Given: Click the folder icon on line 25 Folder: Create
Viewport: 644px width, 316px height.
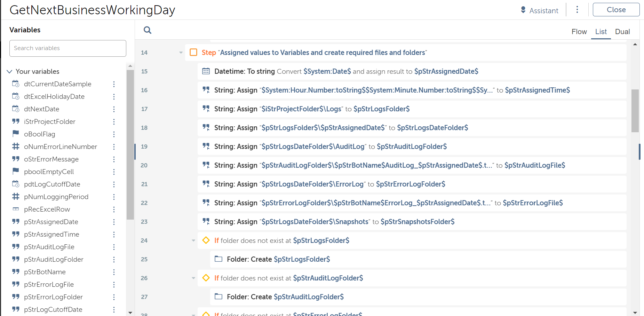Looking at the screenshot, I should pyautogui.click(x=218, y=259).
